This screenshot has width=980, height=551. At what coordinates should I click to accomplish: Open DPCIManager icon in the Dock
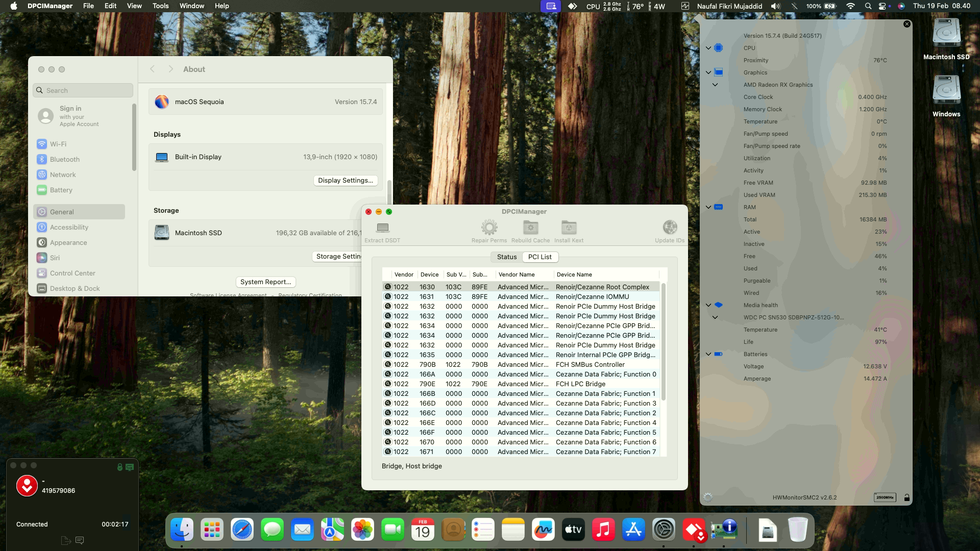coord(724,530)
